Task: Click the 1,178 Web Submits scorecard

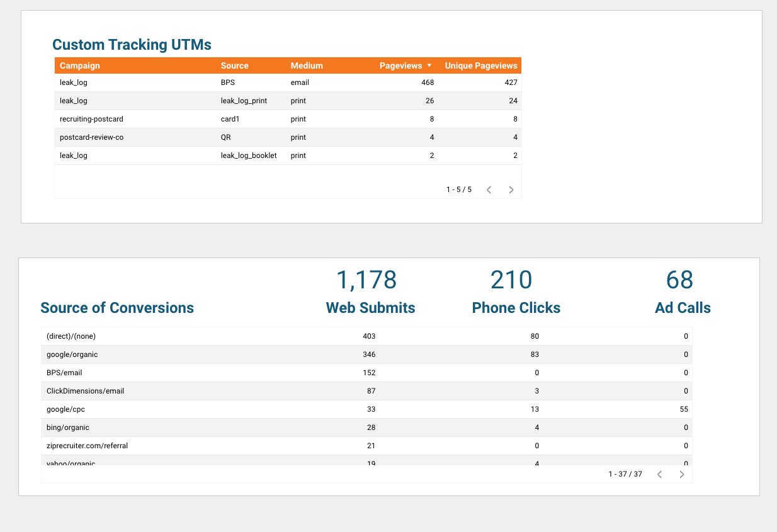Action: pyautogui.click(x=366, y=280)
